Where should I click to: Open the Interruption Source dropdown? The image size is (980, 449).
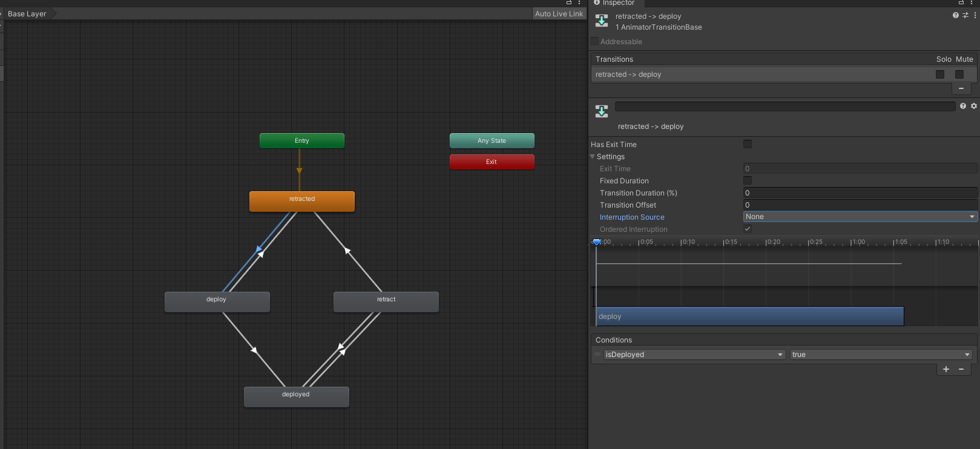pos(860,217)
